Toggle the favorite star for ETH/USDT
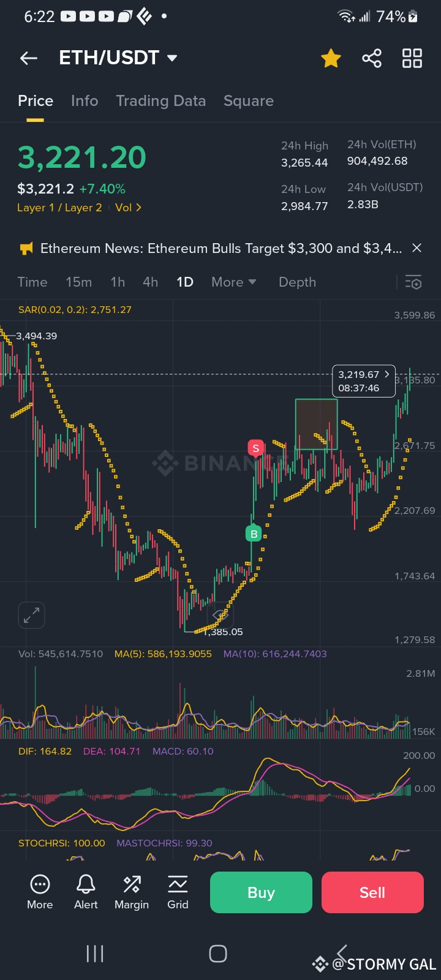Image resolution: width=441 pixels, height=980 pixels. [331, 58]
